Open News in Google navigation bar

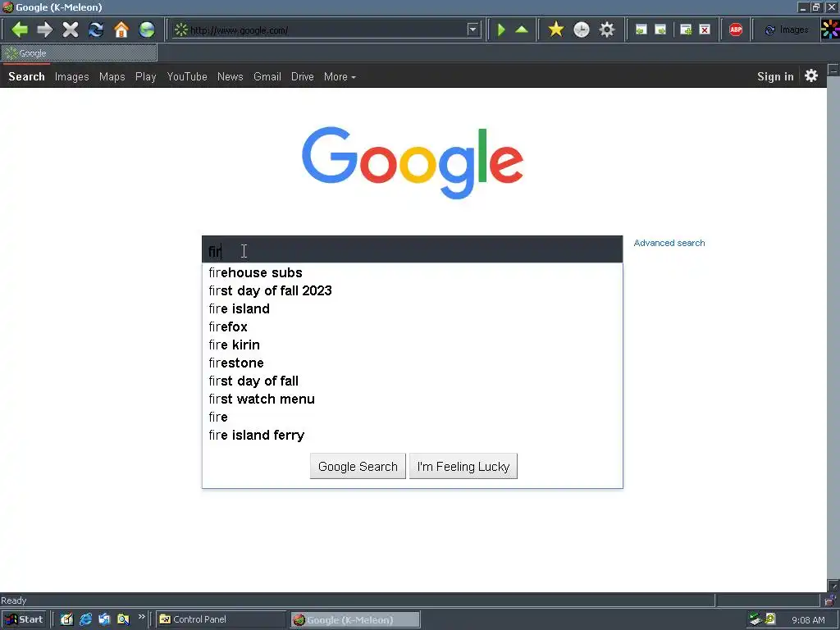[231, 76]
